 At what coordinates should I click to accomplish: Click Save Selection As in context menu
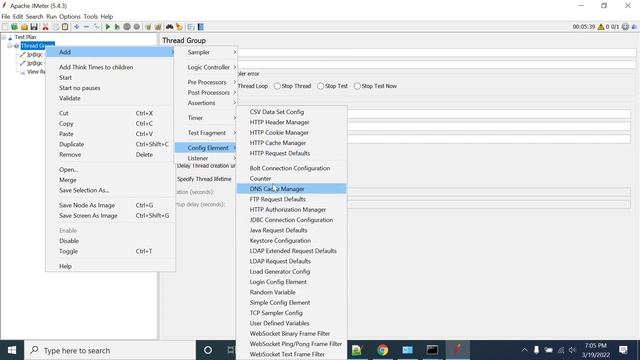pos(110,190)
